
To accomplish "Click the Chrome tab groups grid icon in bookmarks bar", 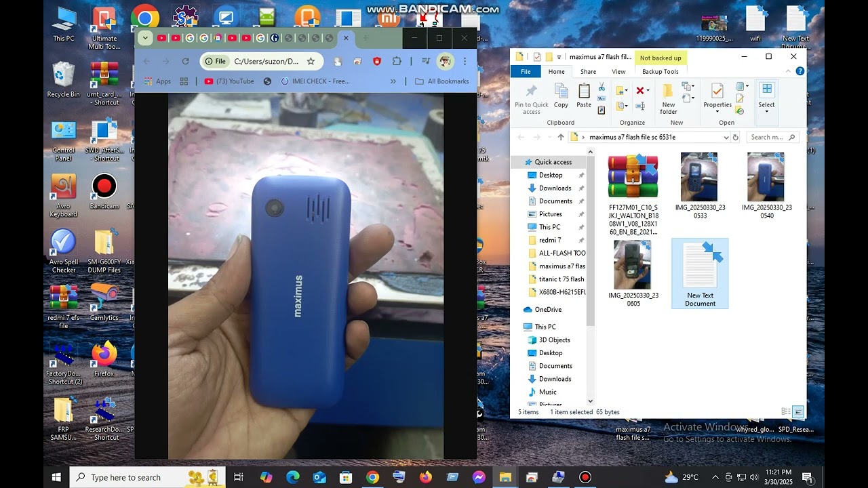I will click(x=184, y=81).
